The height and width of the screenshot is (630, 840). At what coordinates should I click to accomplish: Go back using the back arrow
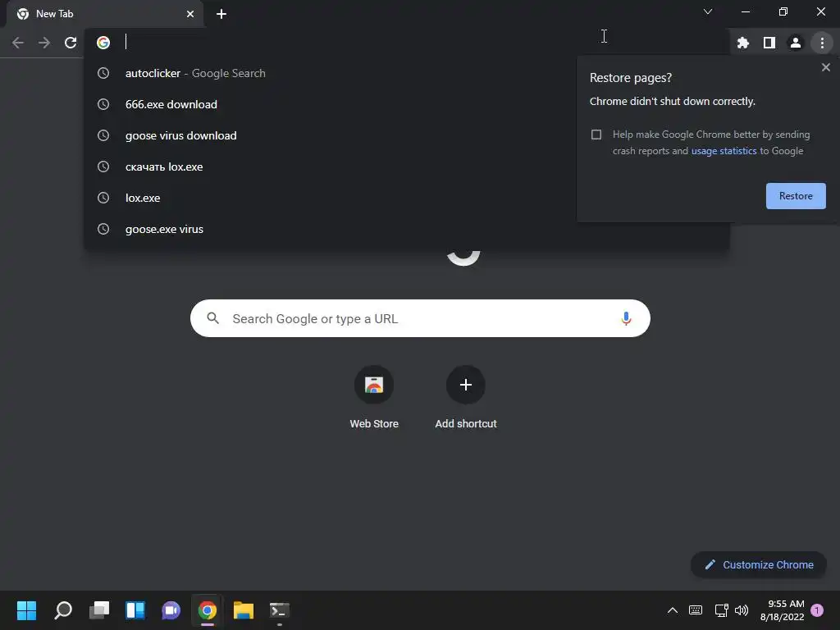pyautogui.click(x=18, y=43)
